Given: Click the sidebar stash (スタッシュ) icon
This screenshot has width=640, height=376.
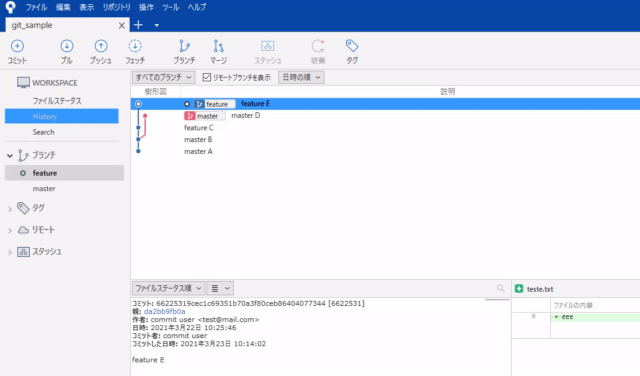Looking at the screenshot, I should click(x=23, y=252).
